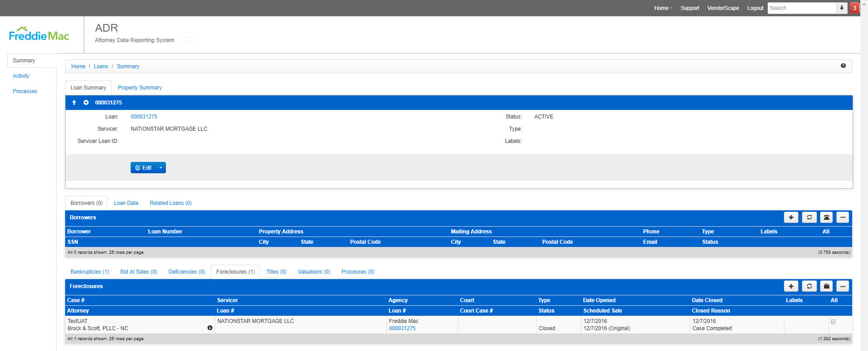The width and height of the screenshot is (868, 351).
Task: Expand the Edit button dropdown arrow
Action: click(161, 168)
